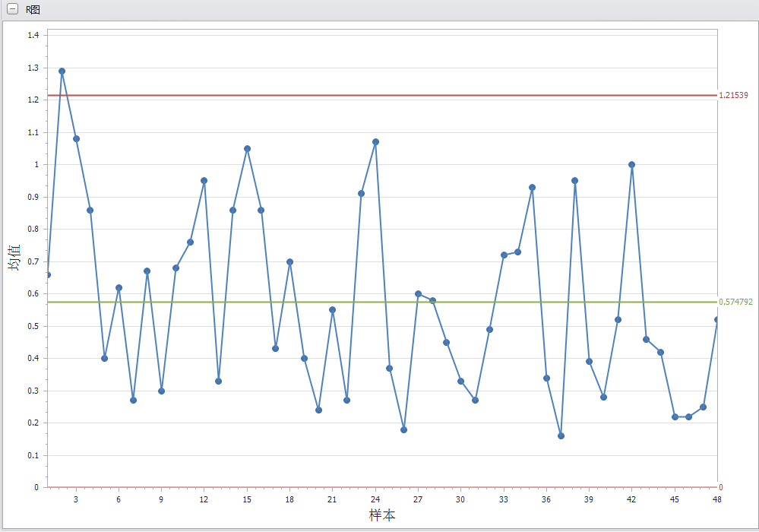This screenshot has width=759, height=532.
Task: Select the data point at sample 26 trough
Action: coord(403,429)
